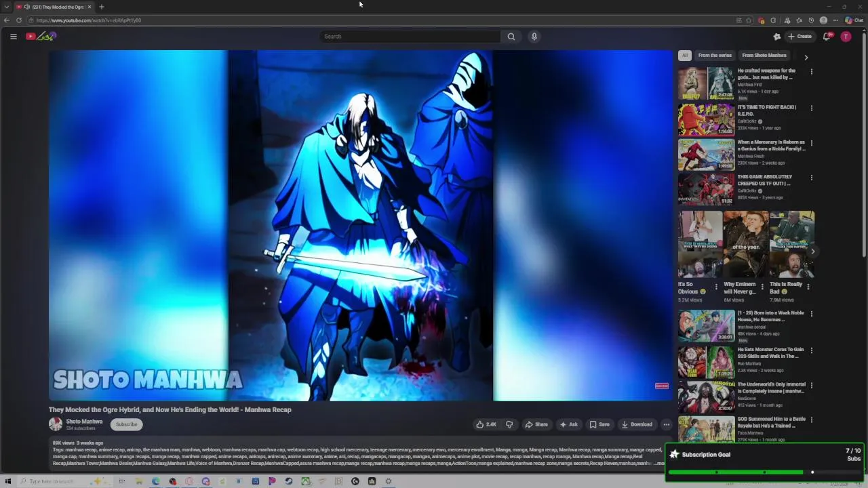Open browser history icon
Screen dimensions: 868x488
coord(811,20)
